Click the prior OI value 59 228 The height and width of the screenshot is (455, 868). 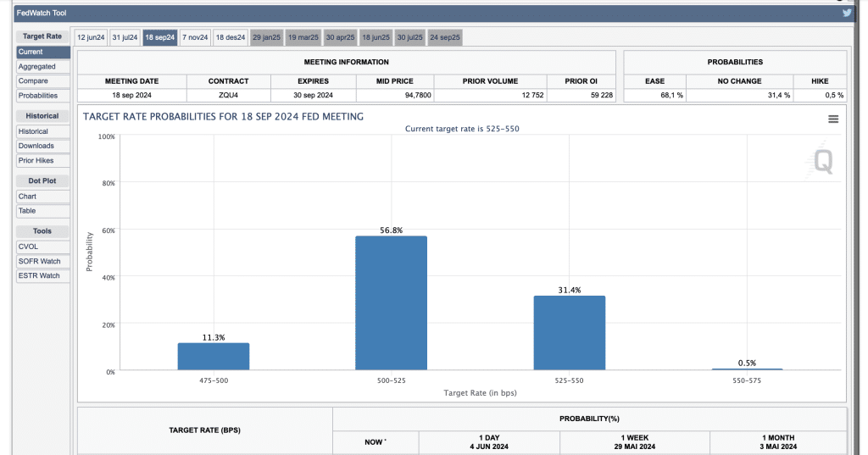tap(581, 95)
